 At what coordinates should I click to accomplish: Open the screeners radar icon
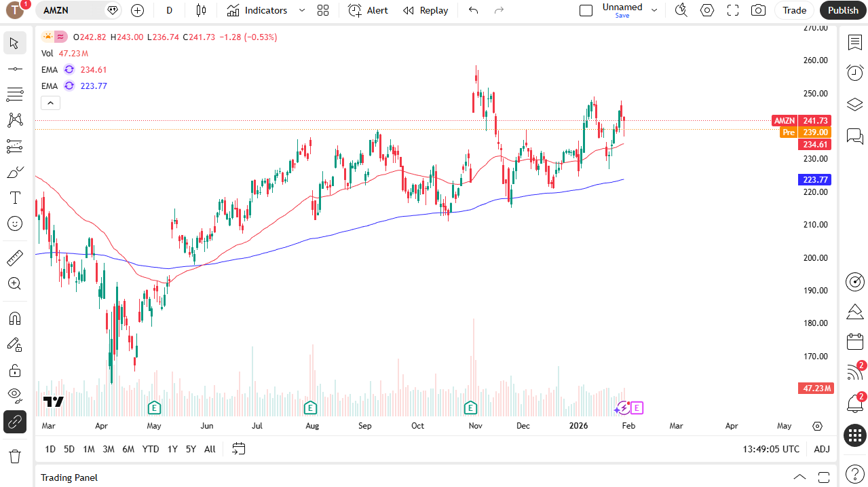(854, 281)
